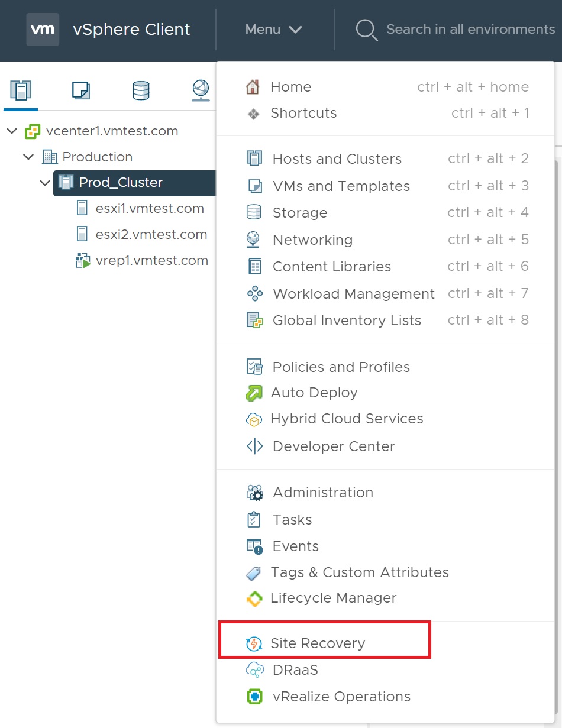This screenshot has width=562, height=728.
Task: Click the Auto Deploy green arrow icon
Action: point(254,393)
